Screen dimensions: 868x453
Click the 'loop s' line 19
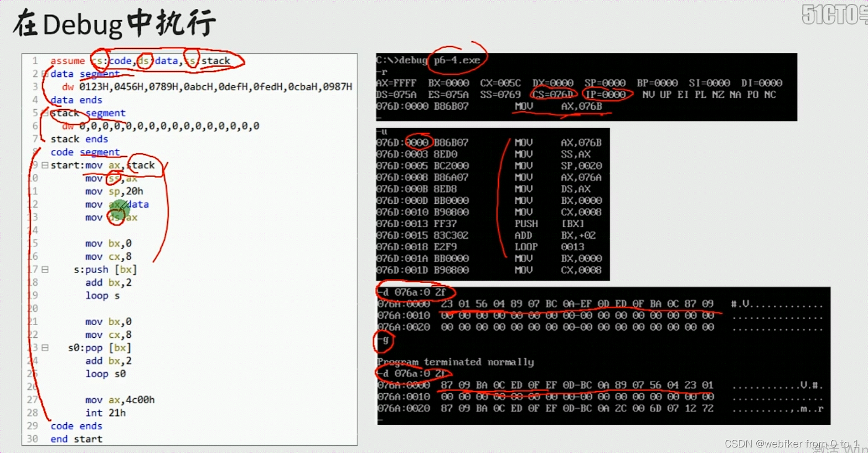[102, 296]
